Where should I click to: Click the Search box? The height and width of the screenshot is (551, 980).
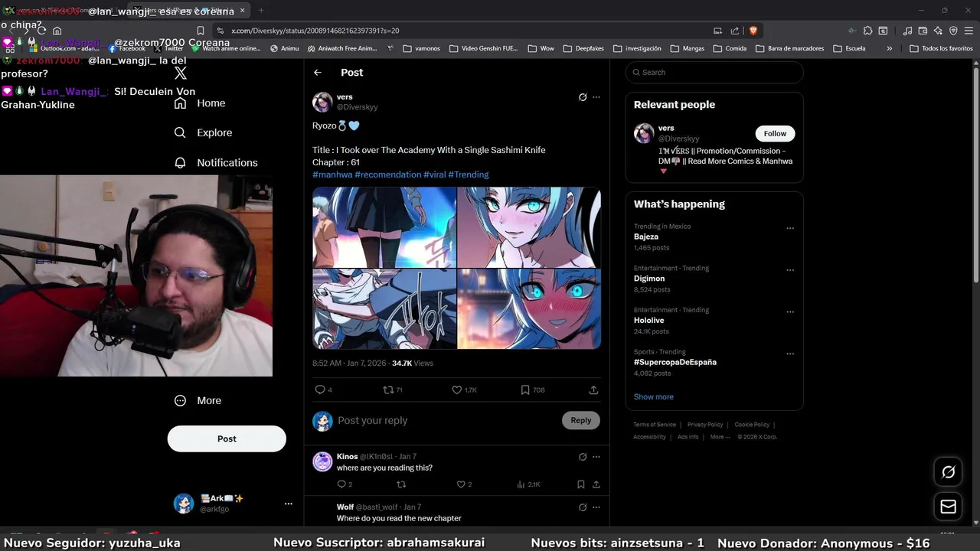(714, 73)
